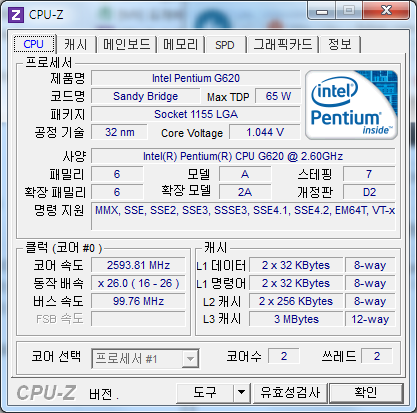
Task: Click the L3 캐시 3 MBytes value
Action: (x=296, y=319)
